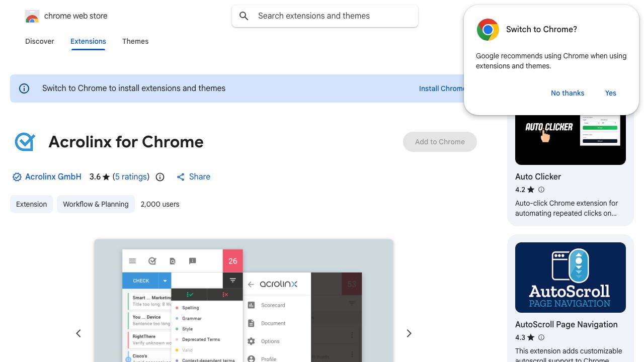Click the Search extensions and themes field
This screenshot has height=362, width=644.
pyautogui.click(x=325, y=16)
